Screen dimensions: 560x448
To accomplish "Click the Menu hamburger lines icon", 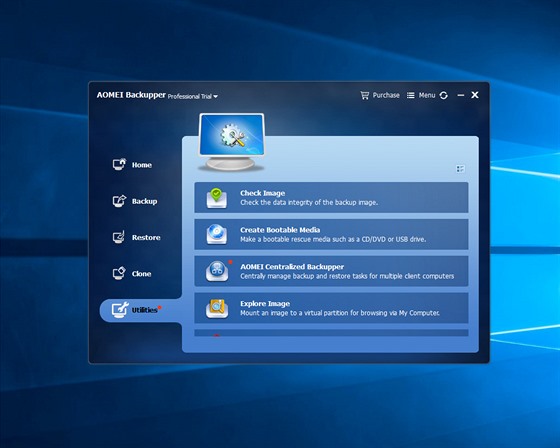I will pyautogui.click(x=411, y=95).
